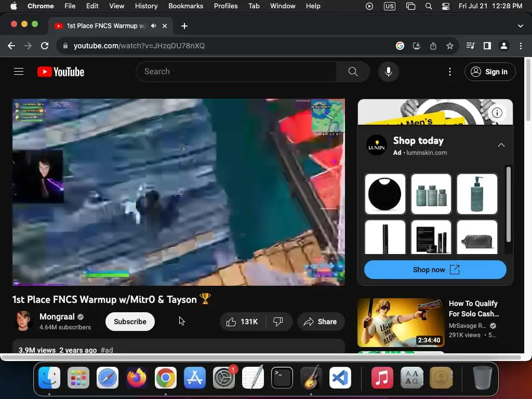The width and height of the screenshot is (532, 399).
Task: Open macOS Control Center
Action: [445, 6]
